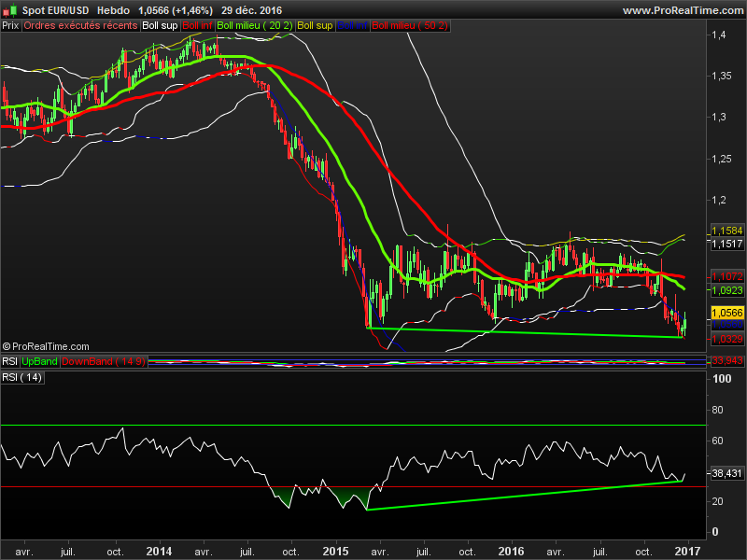
Task: Select the RSI label beside UpBand
Action: point(10,361)
